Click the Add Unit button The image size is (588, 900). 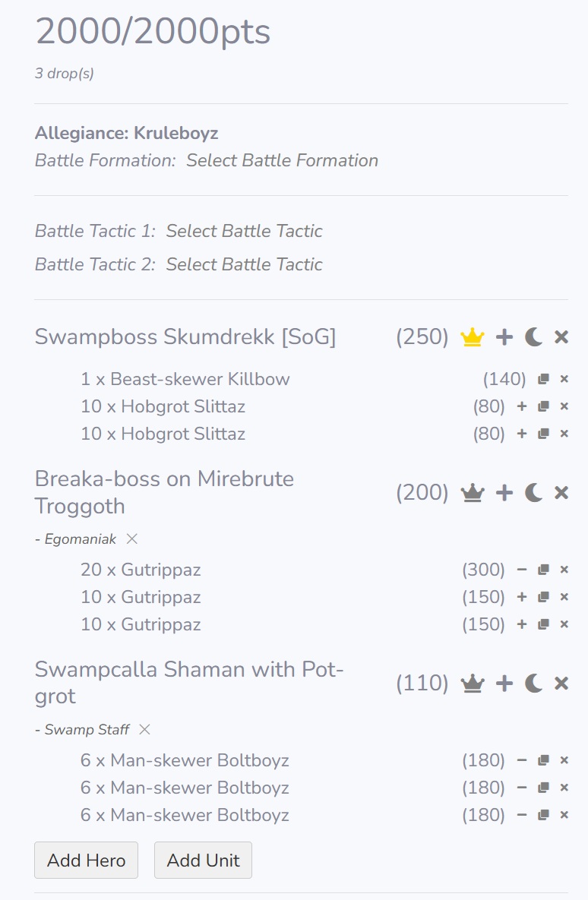203,860
